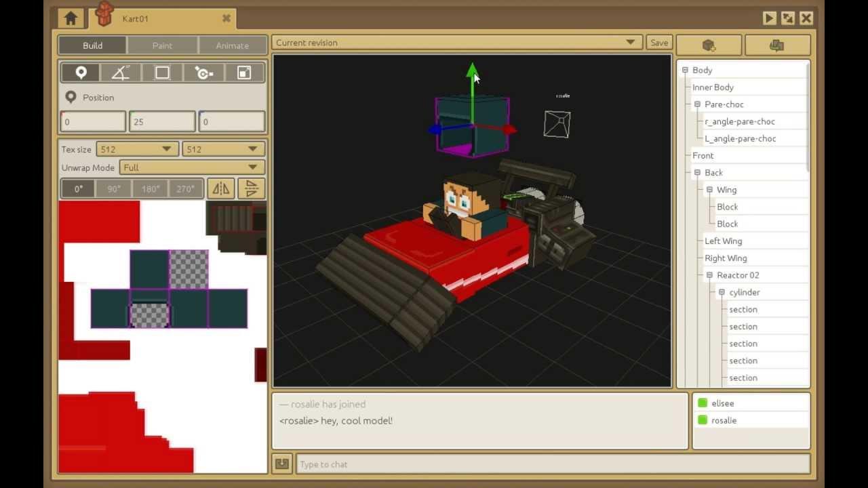Collapse the Back tree node
The height and width of the screenshot is (488, 868).
(697, 173)
